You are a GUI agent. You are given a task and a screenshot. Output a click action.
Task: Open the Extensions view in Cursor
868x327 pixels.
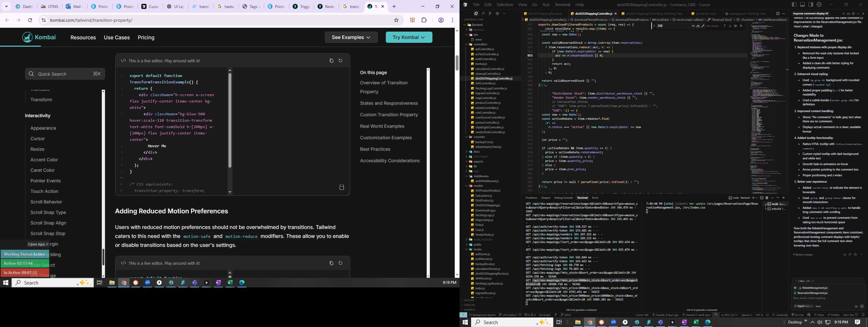coord(497,13)
